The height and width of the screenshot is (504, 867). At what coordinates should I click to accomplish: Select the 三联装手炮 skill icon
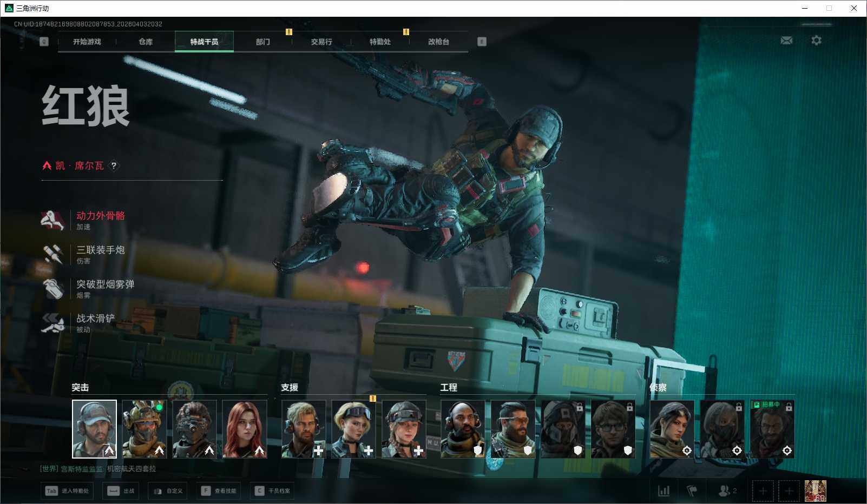click(52, 254)
